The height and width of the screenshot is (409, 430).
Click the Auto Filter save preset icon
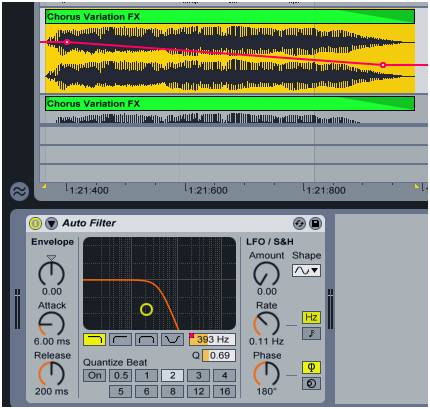pyautogui.click(x=315, y=223)
